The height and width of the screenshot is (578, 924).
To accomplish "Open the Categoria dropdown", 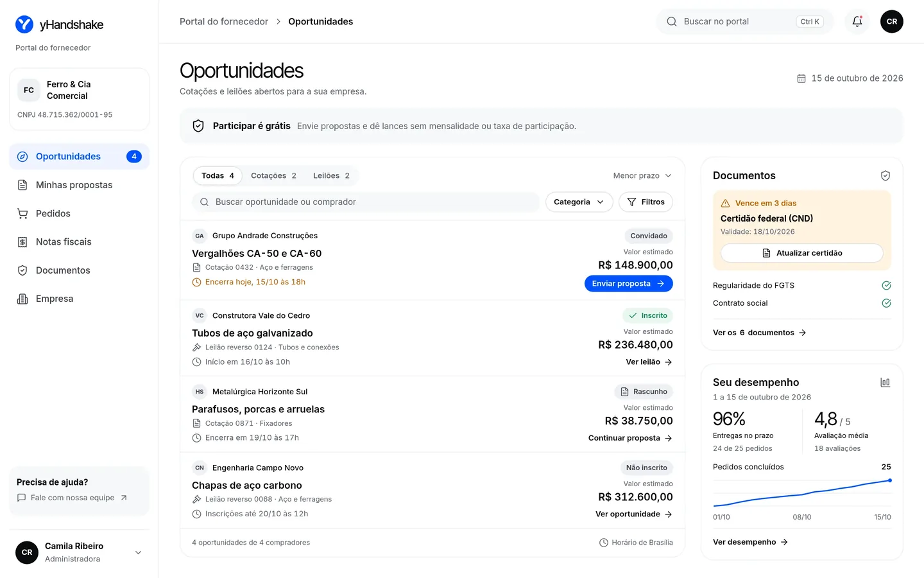I will [579, 202].
